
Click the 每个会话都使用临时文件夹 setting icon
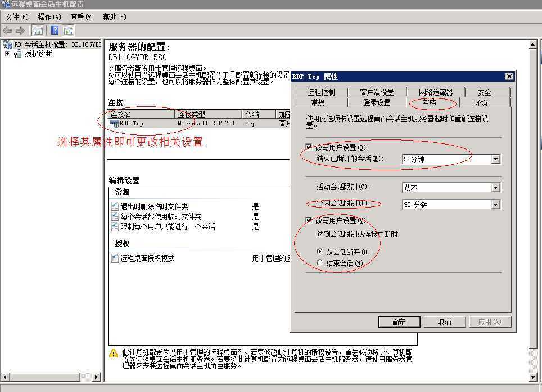pos(115,217)
